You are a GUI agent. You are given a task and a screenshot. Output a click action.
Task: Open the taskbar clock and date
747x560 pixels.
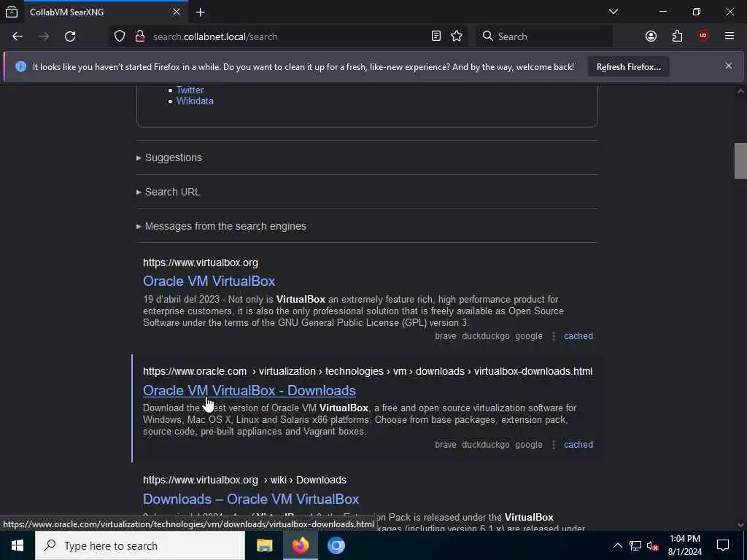click(x=684, y=545)
